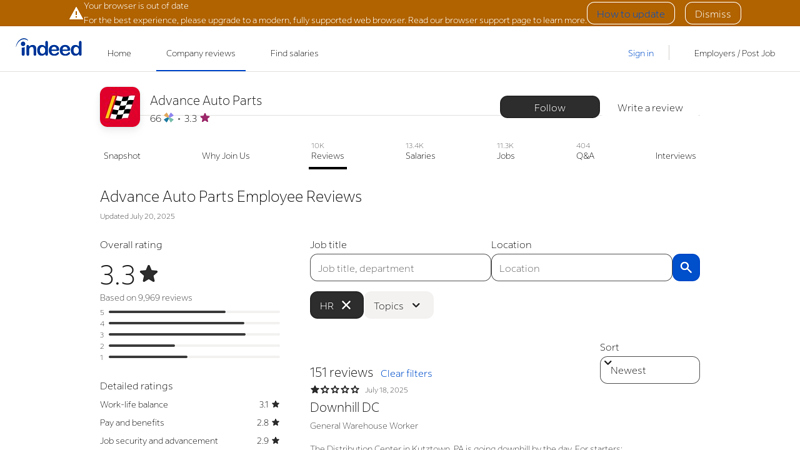Click the blue search magnifier button
The width and height of the screenshot is (800, 450).
pyautogui.click(x=686, y=267)
